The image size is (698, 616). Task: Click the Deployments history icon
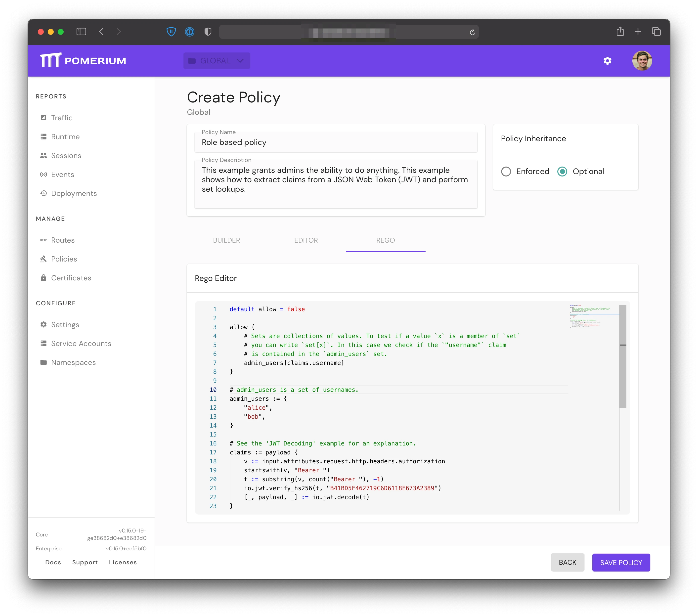coord(43,193)
